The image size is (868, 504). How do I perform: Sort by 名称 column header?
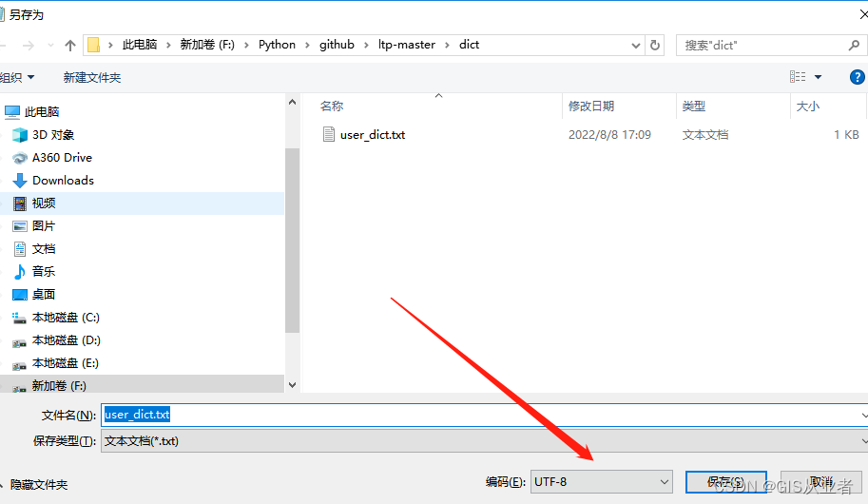point(332,107)
